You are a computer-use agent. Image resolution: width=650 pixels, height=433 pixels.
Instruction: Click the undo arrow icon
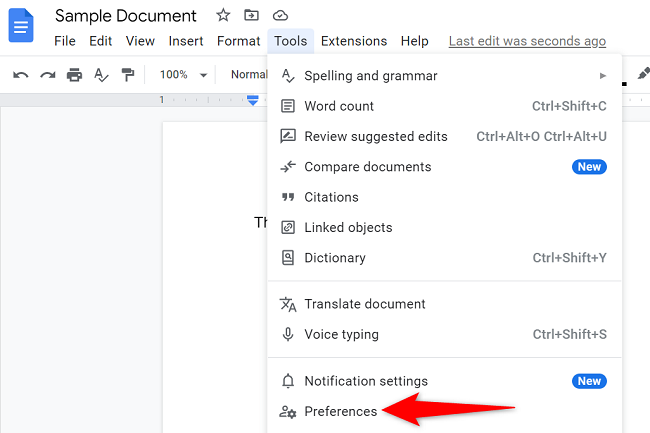(x=21, y=75)
